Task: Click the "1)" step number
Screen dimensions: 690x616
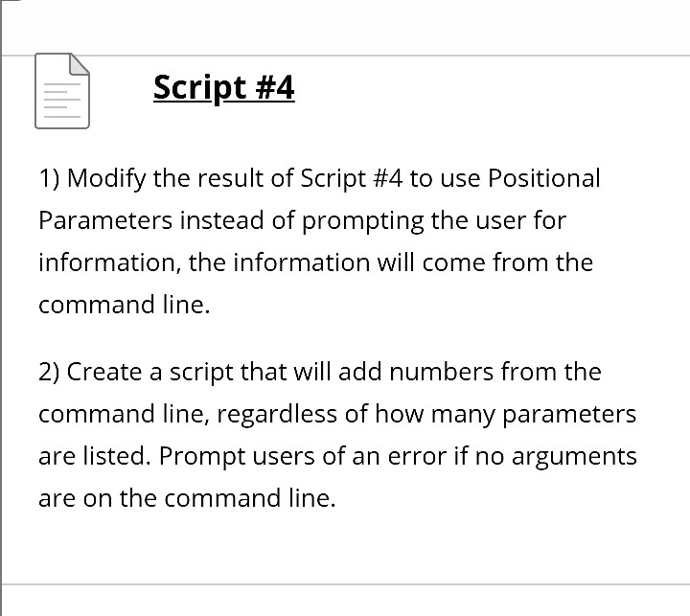Action: click(x=50, y=178)
